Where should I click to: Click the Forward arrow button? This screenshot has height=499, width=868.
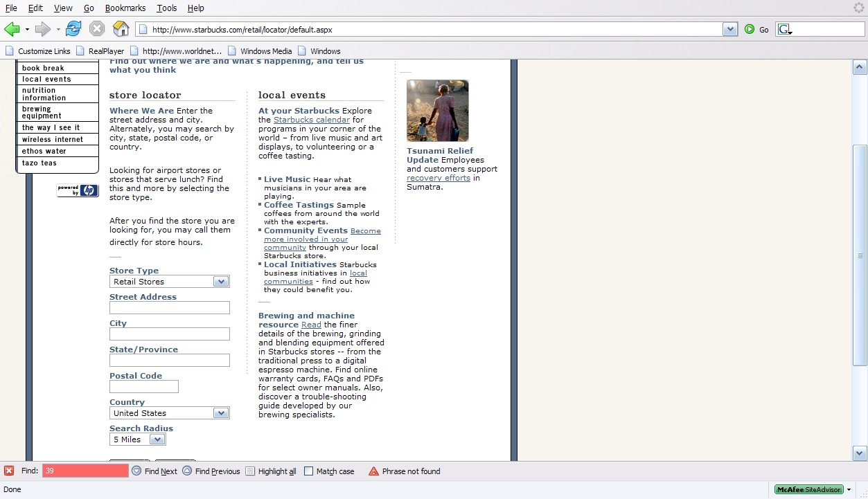tap(43, 29)
